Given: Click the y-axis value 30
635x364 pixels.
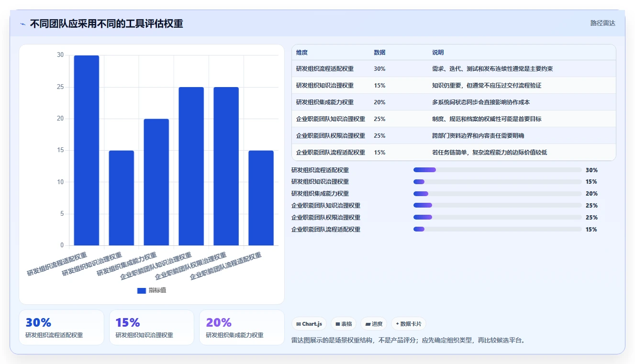Looking at the screenshot, I should point(60,55).
